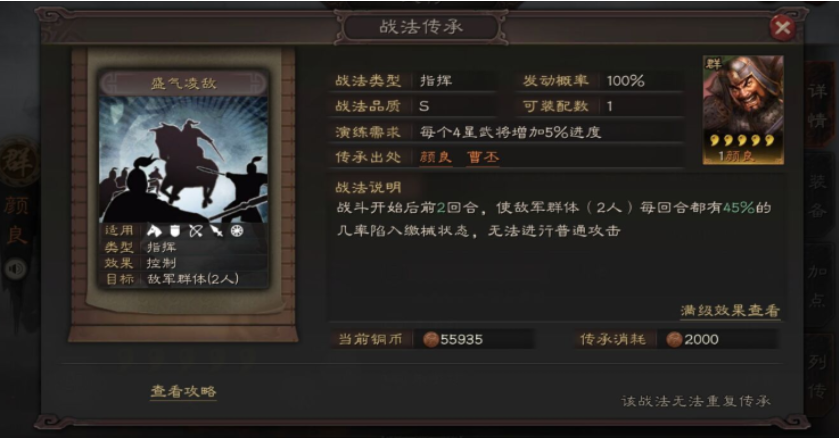Open 颜良 general portrait card

point(743,110)
